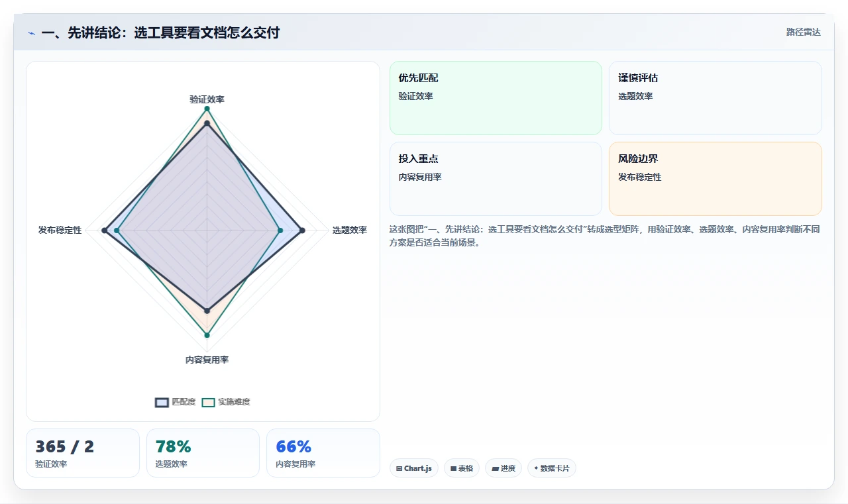Click the 路径雷达 label in the header
This screenshot has height=504, width=848.
coord(804,32)
